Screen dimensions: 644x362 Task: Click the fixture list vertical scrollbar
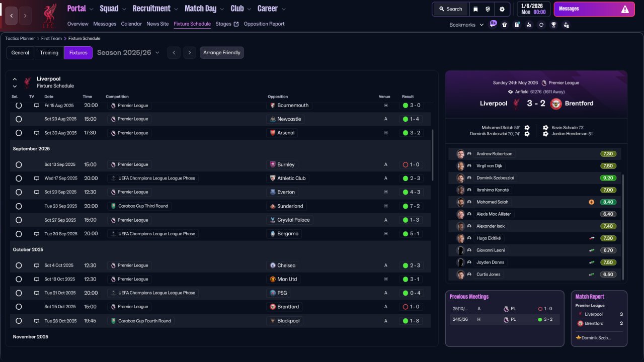(432, 155)
